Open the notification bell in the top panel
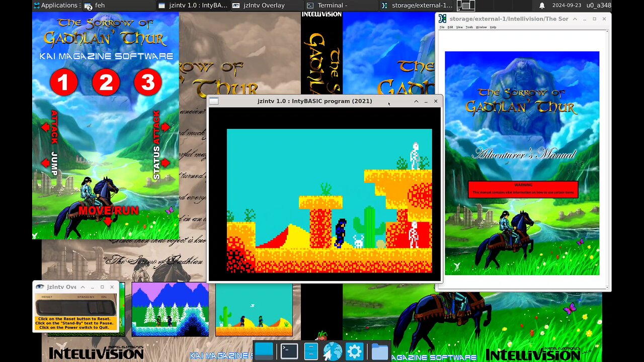The image size is (644, 362). [542, 6]
